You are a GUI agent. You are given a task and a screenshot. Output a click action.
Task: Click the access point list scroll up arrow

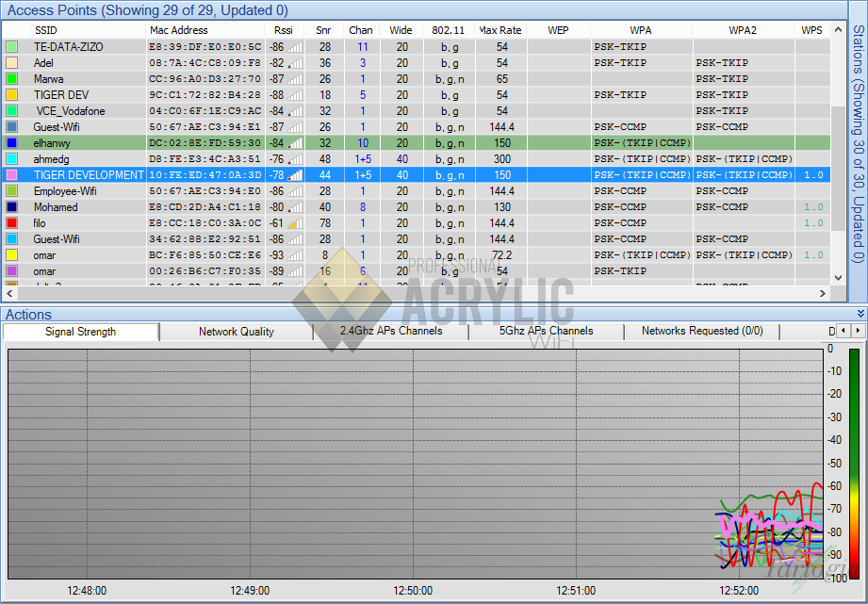coord(838,30)
